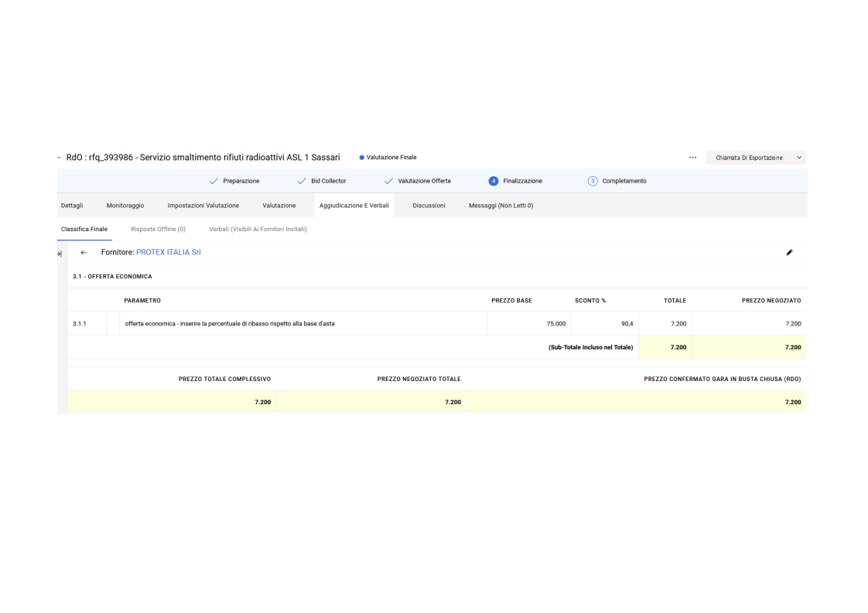Go to Impostazioni Valutazione tab
Viewport: 868px width, 613px height.
[x=203, y=206]
